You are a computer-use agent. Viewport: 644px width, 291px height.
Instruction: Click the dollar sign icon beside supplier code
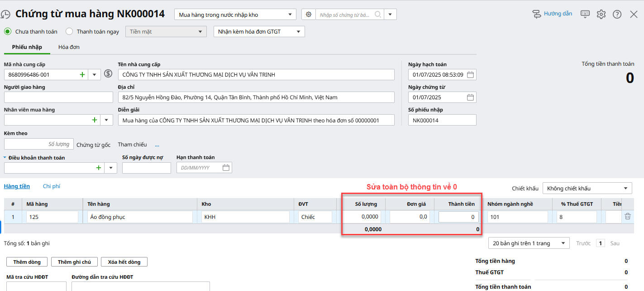(x=108, y=74)
